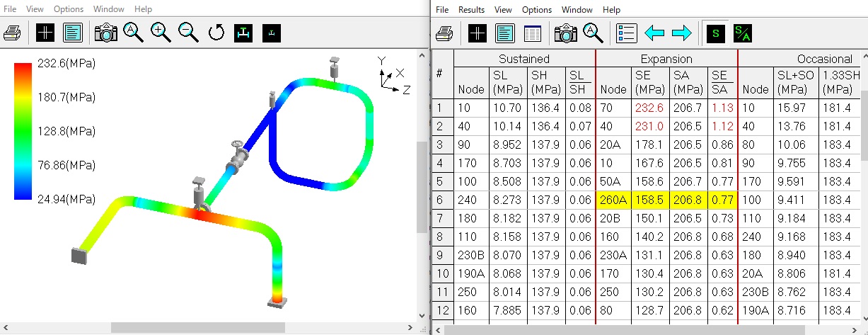Click the green S stresses icon
Image resolution: width=868 pixels, height=335 pixels.
(715, 33)
